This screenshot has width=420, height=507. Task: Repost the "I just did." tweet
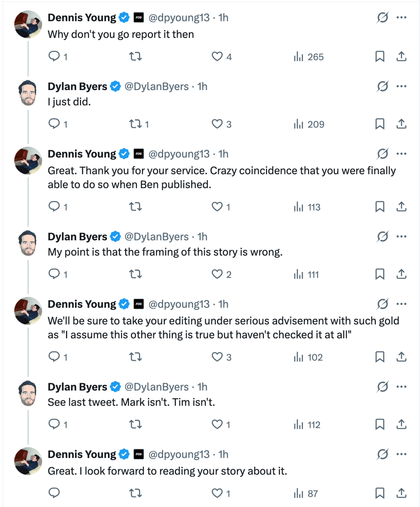point(135,124)
